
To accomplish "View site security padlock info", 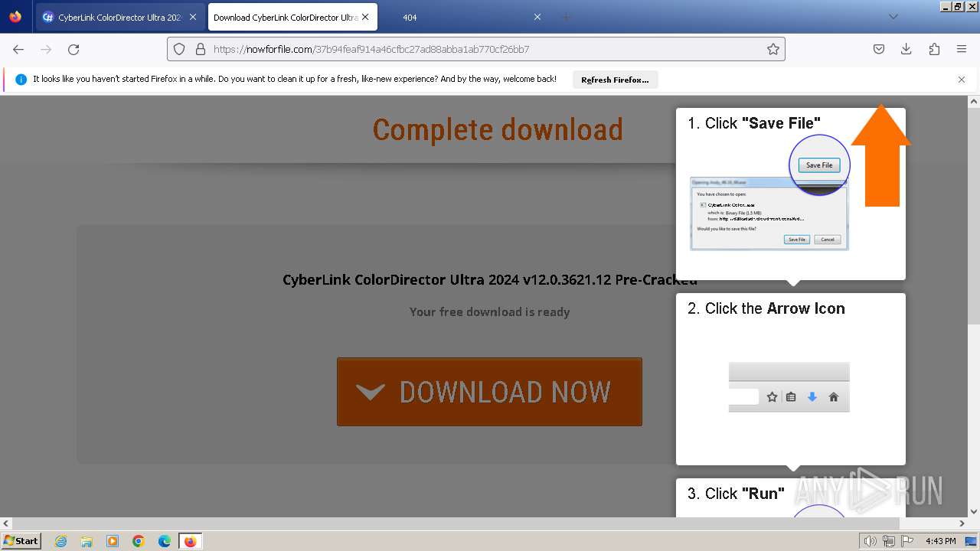I will 201,49.
